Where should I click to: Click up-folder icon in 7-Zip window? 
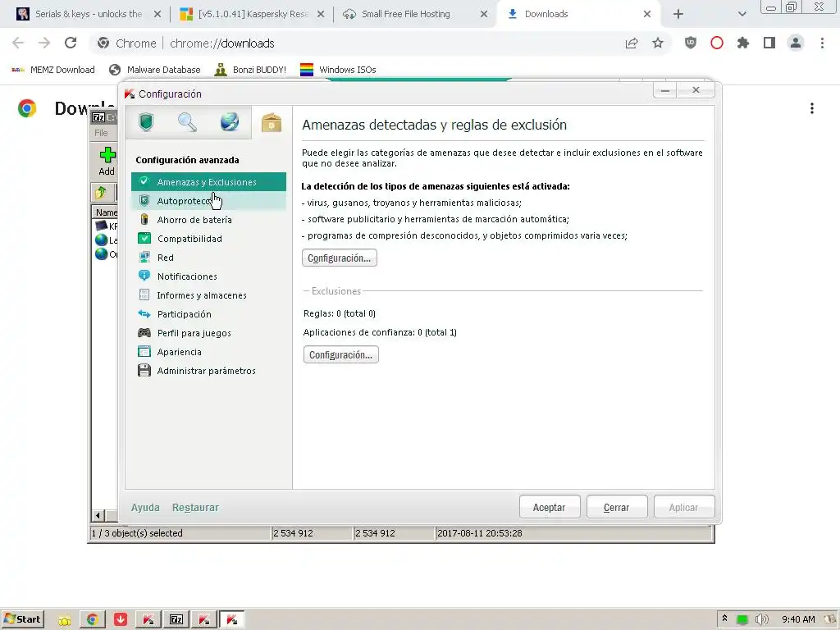click(x=101, y=192)
